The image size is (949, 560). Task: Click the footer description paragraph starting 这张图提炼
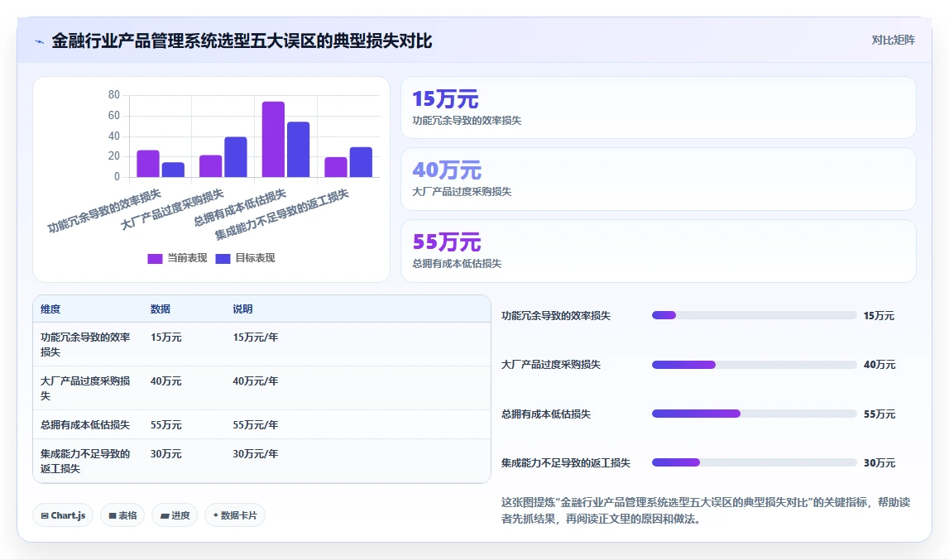pos(706,510)
